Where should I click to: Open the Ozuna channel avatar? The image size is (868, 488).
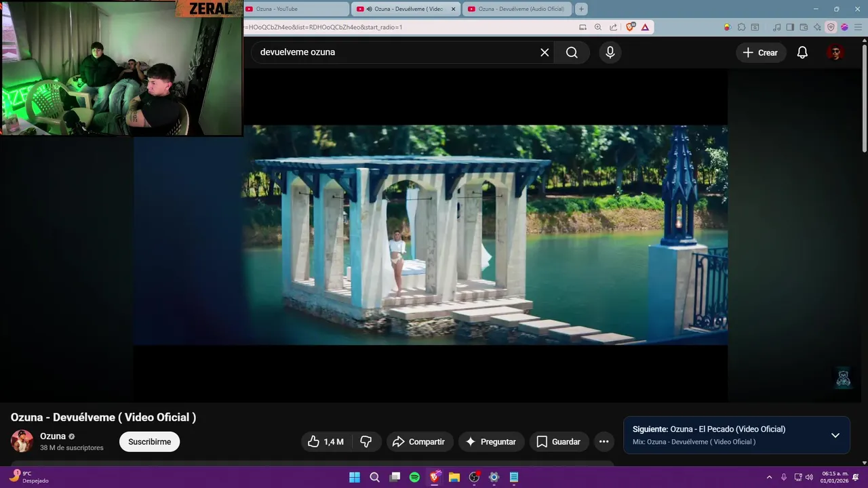pos(22,441)
